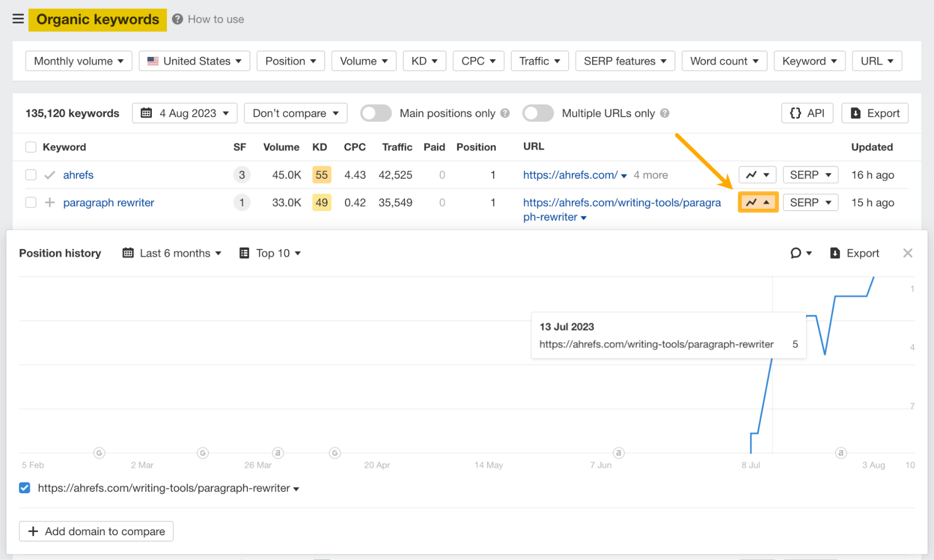Viewport: 934px width, 560px height.
Task: Enable the 'Multiple URLs only' toggle
Action: [538, 113]
